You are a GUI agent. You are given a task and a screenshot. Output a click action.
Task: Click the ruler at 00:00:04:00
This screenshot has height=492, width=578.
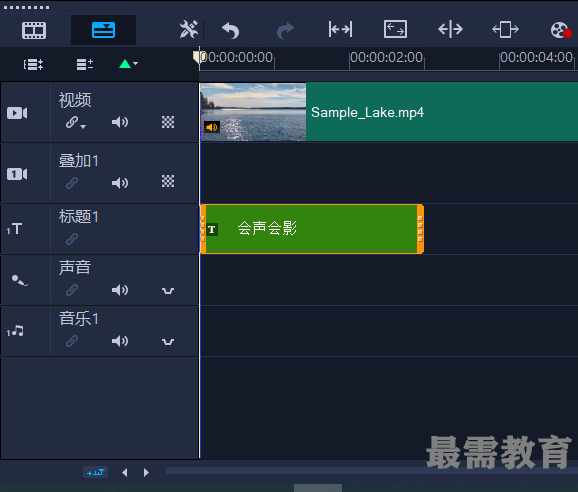click(536, 57)
